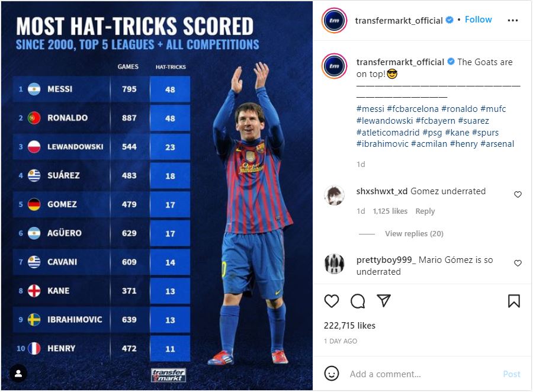Follow the transfermarkt_official account
Image resolution: width=533 pixels, height=392 pixels.
(478, 20)
